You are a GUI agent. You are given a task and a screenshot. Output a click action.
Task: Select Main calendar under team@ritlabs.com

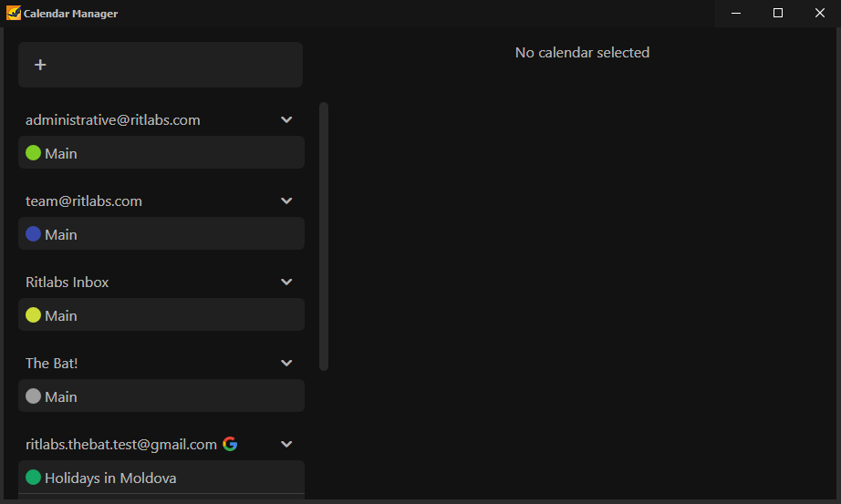[161, 233]
